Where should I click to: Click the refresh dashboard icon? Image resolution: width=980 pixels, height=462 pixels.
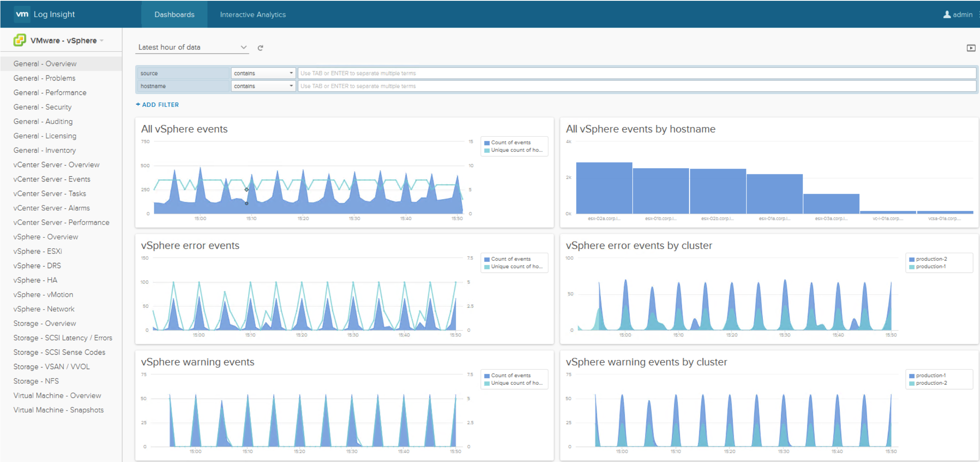[260, 48]
